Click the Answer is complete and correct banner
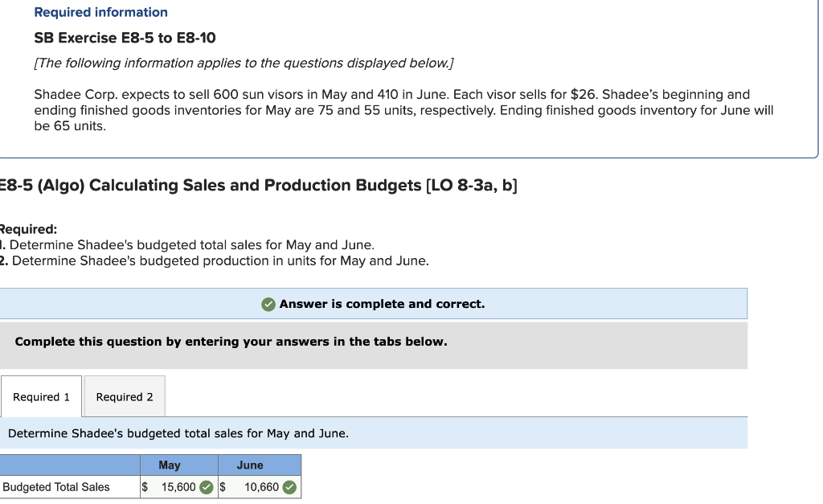Image resolution: width=823 pixels, height=504 pixels. [x=374, y=304]
